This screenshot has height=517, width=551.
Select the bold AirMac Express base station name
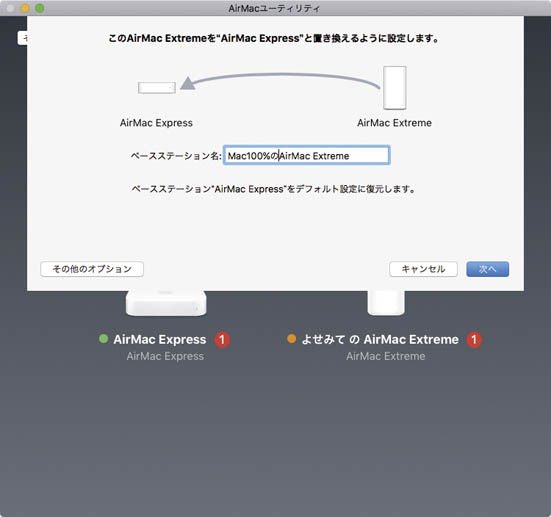tap(160, 340)
